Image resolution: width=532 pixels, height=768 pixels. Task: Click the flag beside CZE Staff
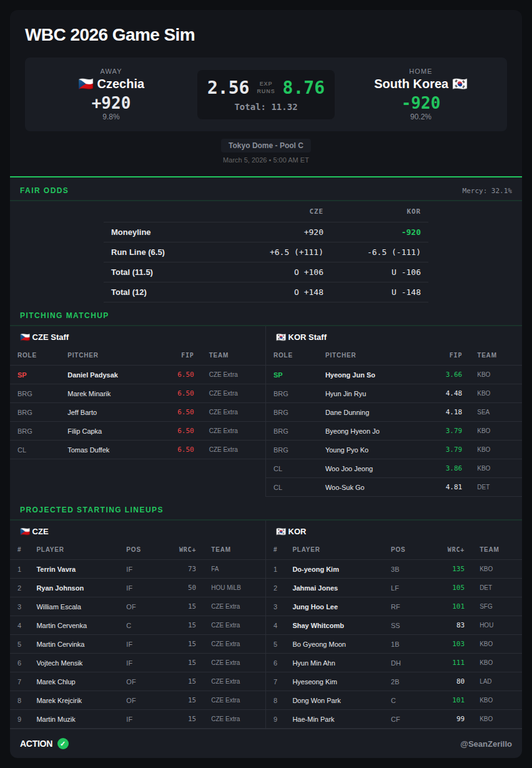tap(25, 337)
